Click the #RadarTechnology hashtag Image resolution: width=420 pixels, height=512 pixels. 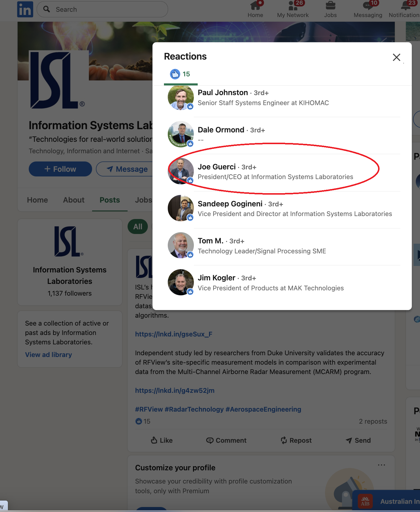click(194, 409)
